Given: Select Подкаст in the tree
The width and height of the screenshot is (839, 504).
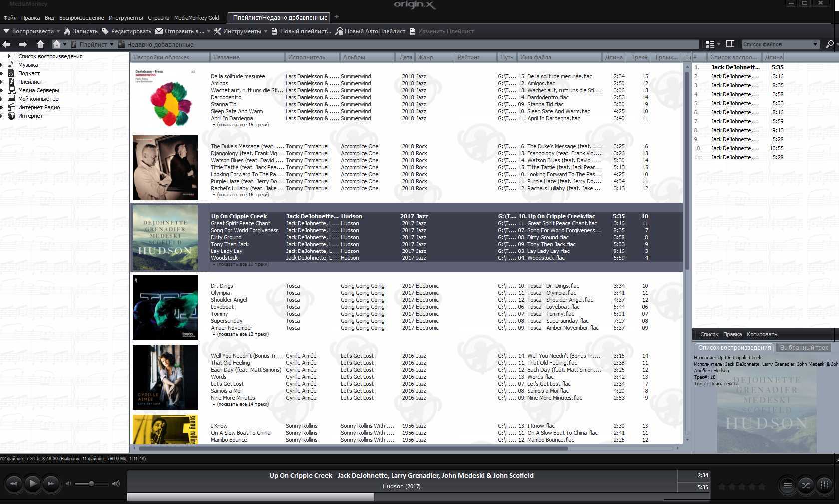Looking at the screenshot, I should (x=29, y=73).
